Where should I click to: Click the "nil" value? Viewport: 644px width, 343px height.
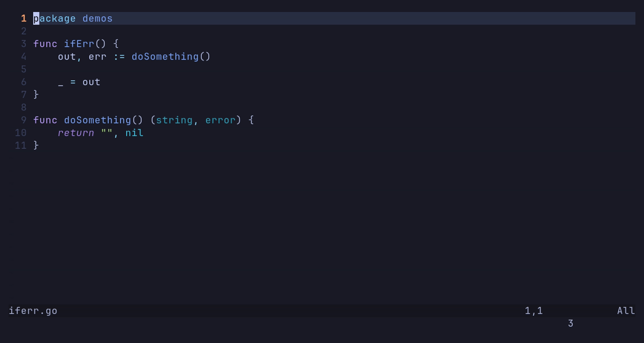134,133
